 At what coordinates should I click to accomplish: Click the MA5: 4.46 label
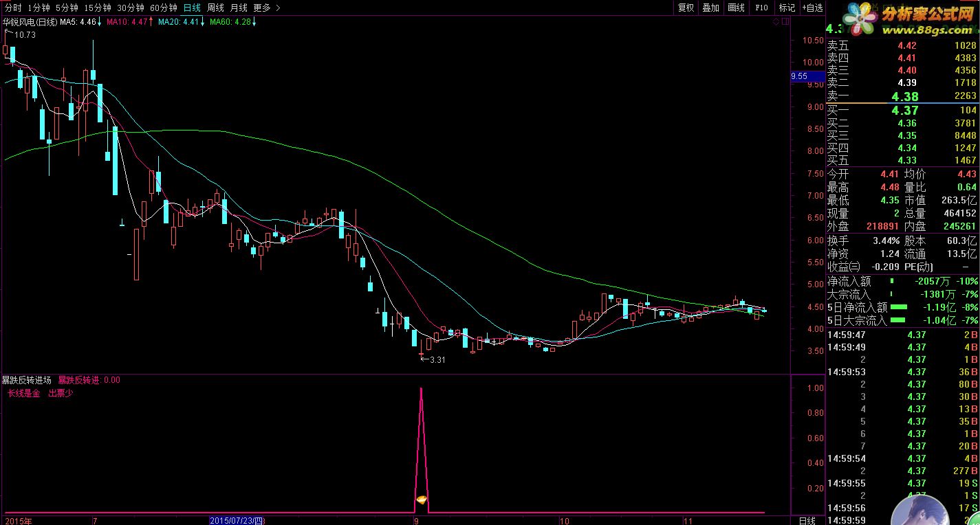point(78,22)
